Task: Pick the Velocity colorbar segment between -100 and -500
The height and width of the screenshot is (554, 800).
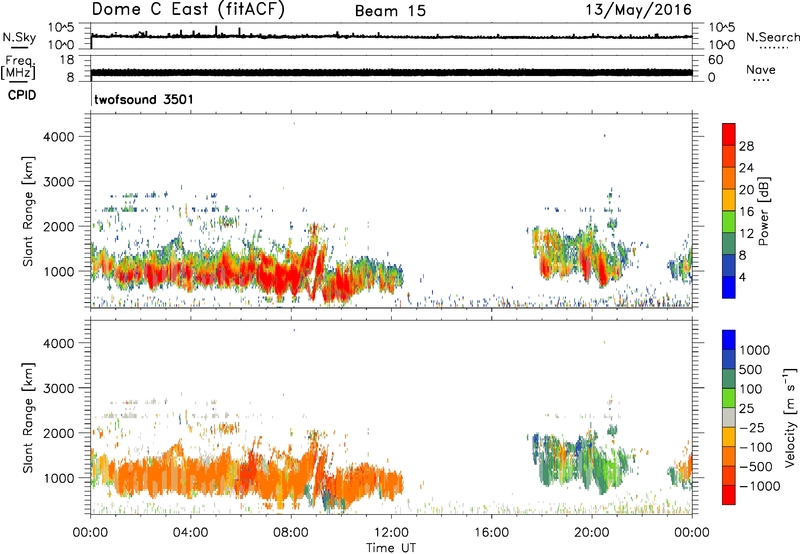Action: pyautogui.click(x=729, y=456)
